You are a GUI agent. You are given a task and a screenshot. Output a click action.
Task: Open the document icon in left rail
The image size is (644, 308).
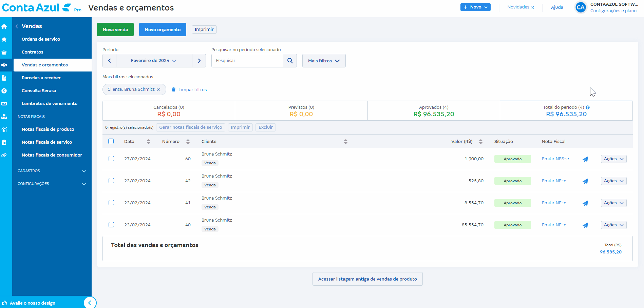[4, 78]
